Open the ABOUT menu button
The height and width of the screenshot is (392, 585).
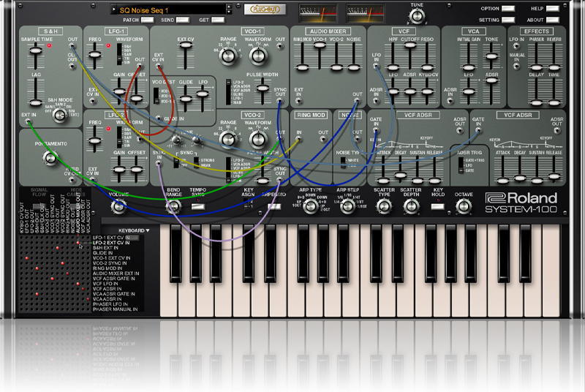(553, 20)
